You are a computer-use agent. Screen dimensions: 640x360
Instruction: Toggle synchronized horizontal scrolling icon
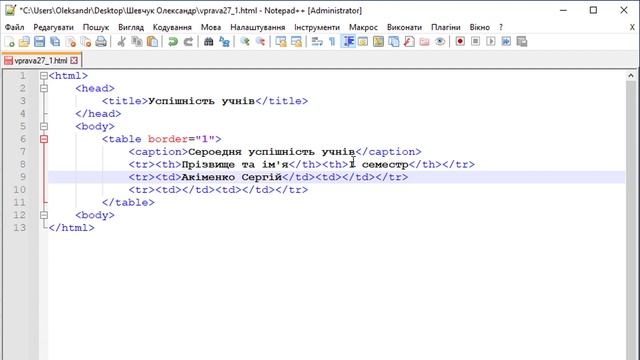(296, 42)
